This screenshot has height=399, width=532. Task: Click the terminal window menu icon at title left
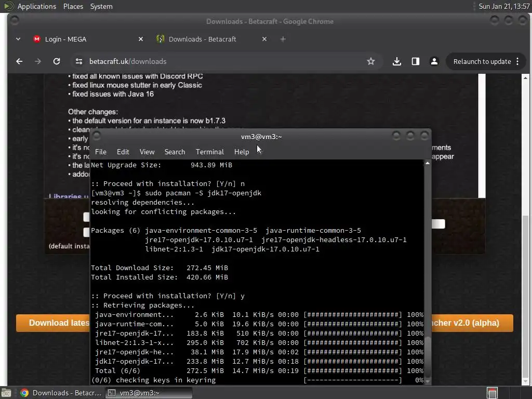97,136
